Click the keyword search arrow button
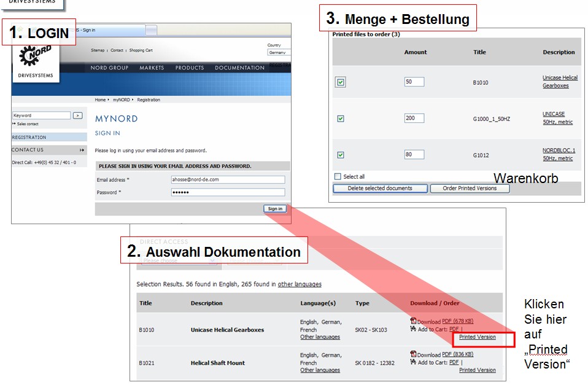 (77, 115)
